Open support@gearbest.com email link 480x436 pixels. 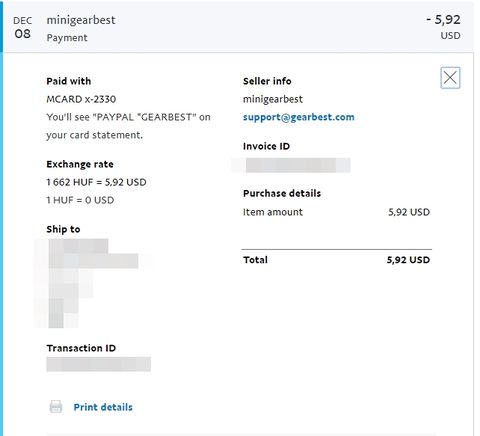click(x=299, y=117)
